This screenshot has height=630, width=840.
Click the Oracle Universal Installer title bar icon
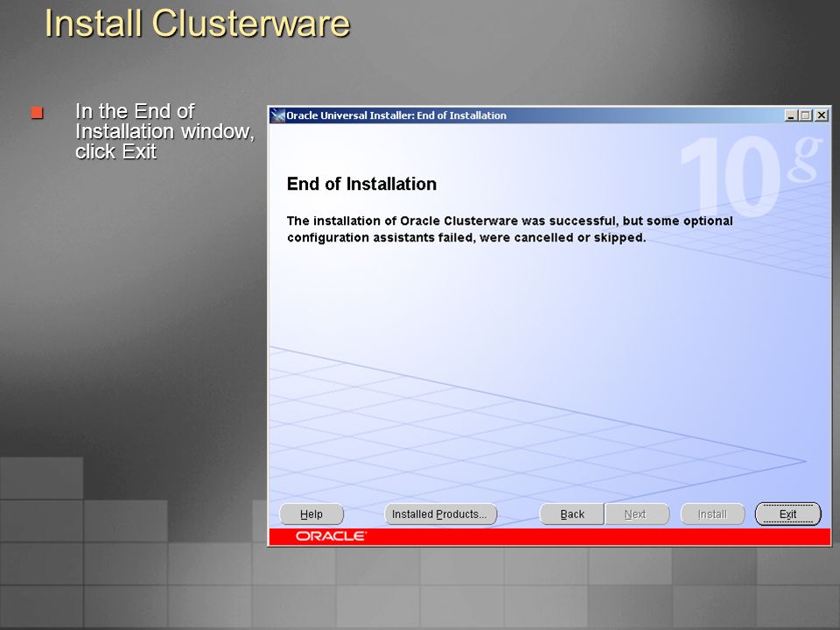(277, 115)
